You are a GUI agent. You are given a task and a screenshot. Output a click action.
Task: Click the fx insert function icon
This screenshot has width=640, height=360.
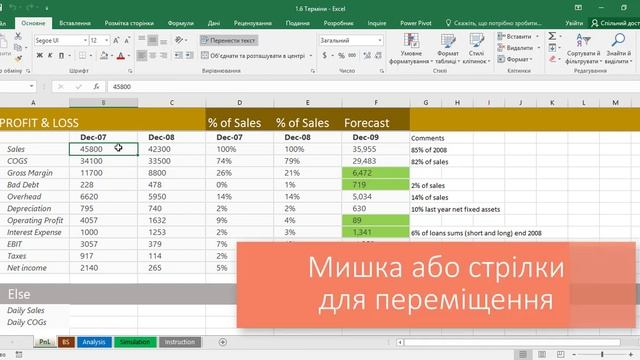pos(96,87)
